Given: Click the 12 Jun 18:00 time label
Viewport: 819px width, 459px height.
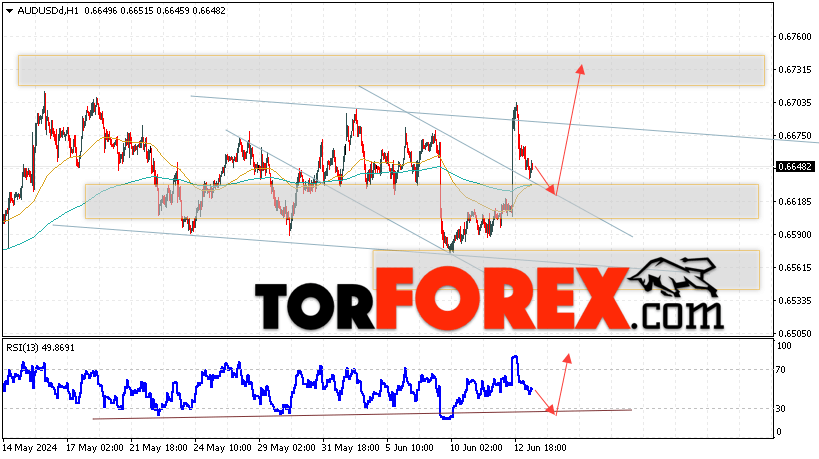Looking at the screenshot, I should (x=540, y=448).
